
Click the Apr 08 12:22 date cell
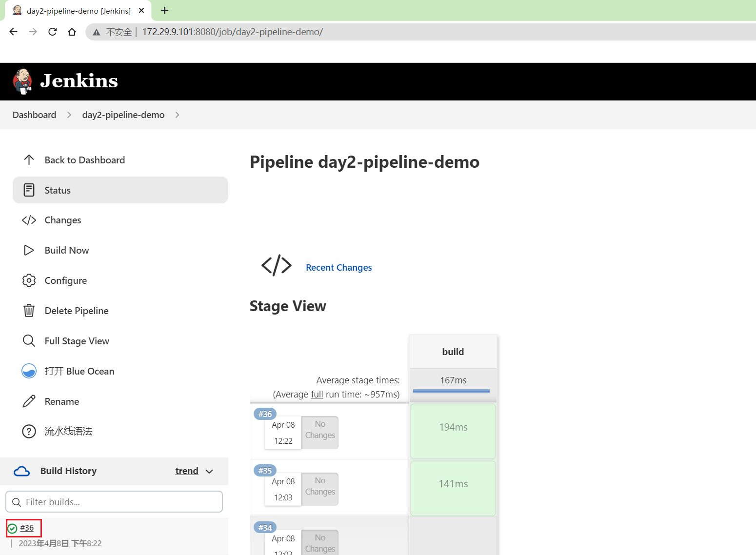click(x=283, y=433)
